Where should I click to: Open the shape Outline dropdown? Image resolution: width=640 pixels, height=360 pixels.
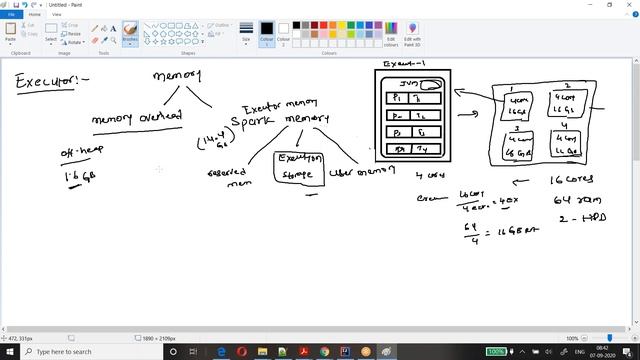pyautogui.click(x=220, y=25)
